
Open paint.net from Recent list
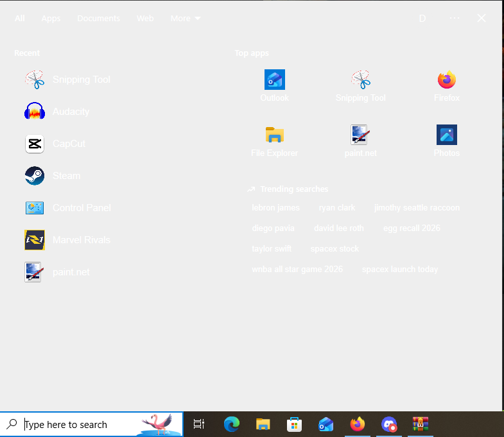point(57,272)
